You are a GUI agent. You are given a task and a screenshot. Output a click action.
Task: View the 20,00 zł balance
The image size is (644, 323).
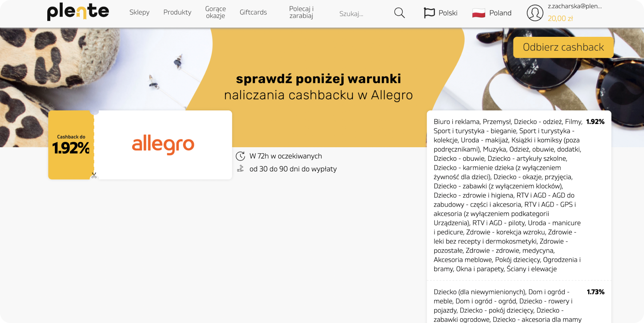pyautogui.click(x=560, y=18)
